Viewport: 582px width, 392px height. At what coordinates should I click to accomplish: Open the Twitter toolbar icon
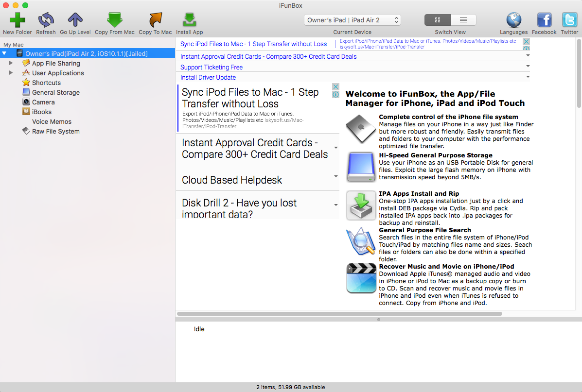[569, 20]
